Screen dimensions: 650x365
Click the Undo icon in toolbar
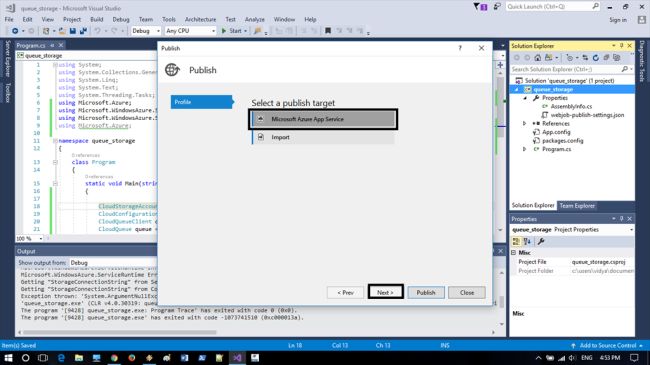click(97, 31)
